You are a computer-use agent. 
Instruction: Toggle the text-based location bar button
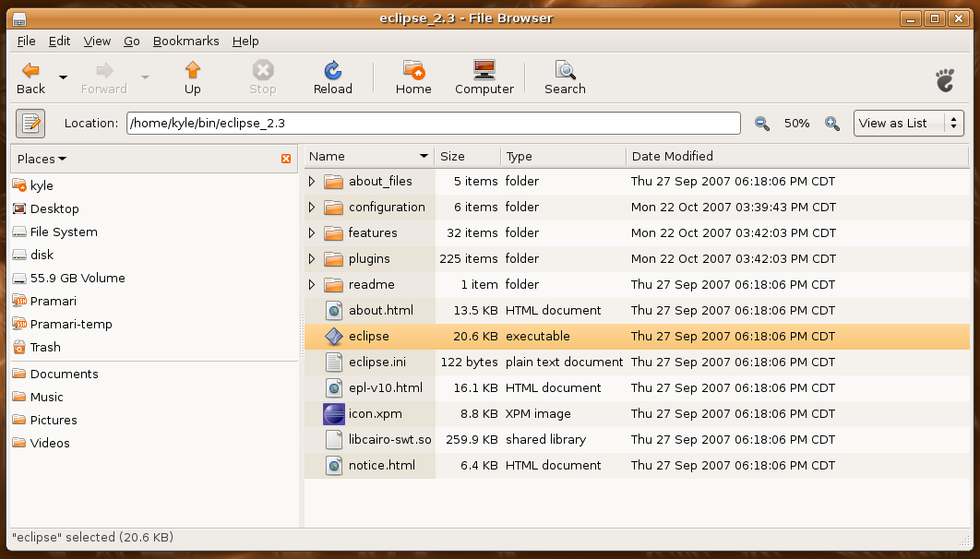click(x=30, y=123)
